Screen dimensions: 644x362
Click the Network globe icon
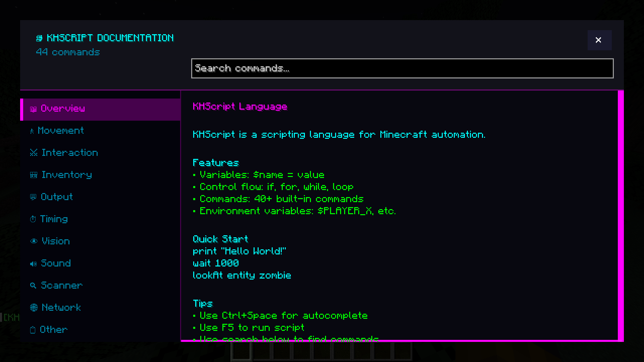pyautogui.click(x=34, y=308)
